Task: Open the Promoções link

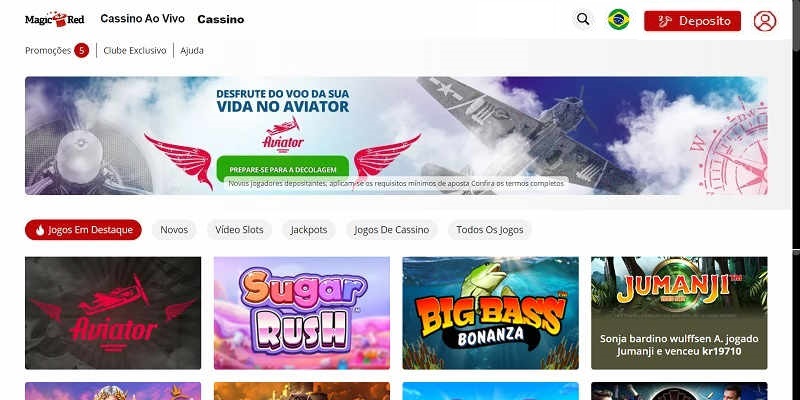Action: tap(48, 51)
